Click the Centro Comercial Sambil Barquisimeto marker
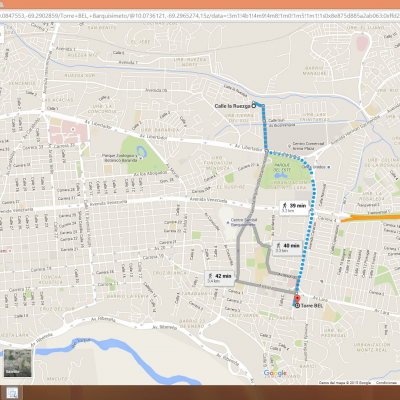 tap(227, 221)
